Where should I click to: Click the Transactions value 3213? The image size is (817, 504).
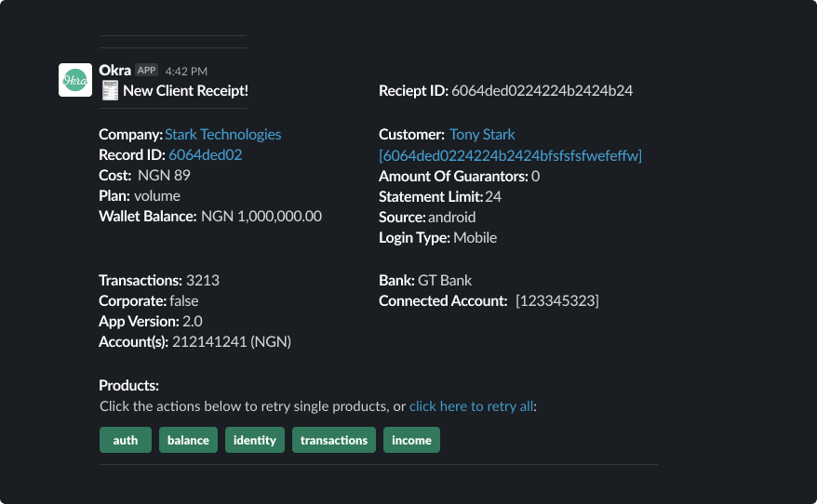203,280
